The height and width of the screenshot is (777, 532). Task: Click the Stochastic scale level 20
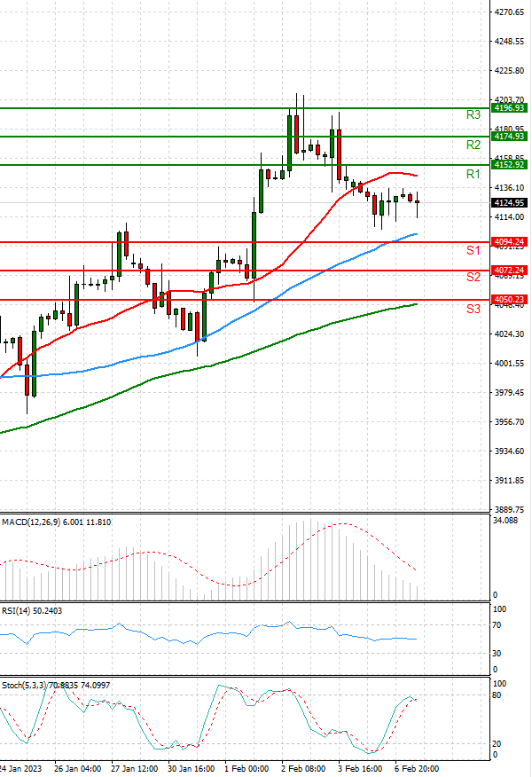497,744
